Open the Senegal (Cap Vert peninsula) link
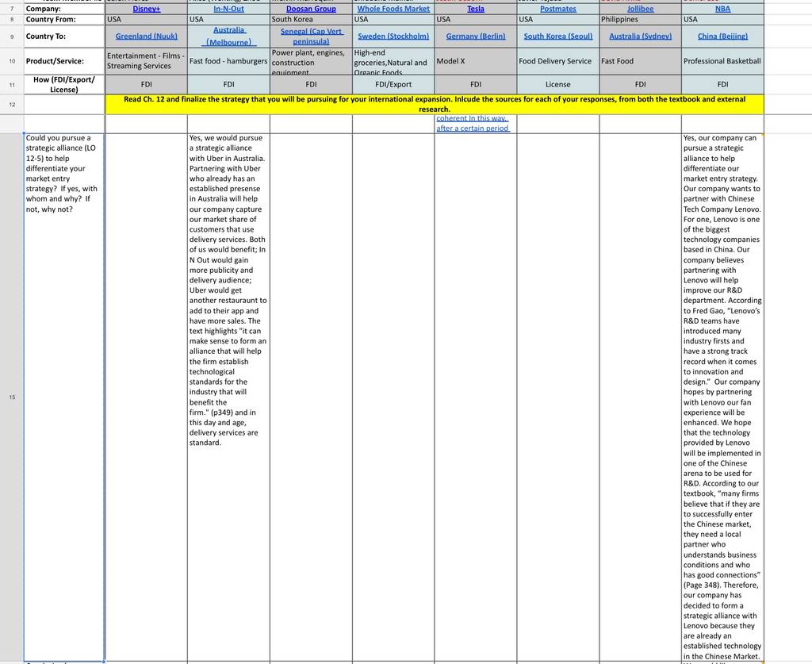This screenshot has height=664, width=812. (x=311, y=36)
